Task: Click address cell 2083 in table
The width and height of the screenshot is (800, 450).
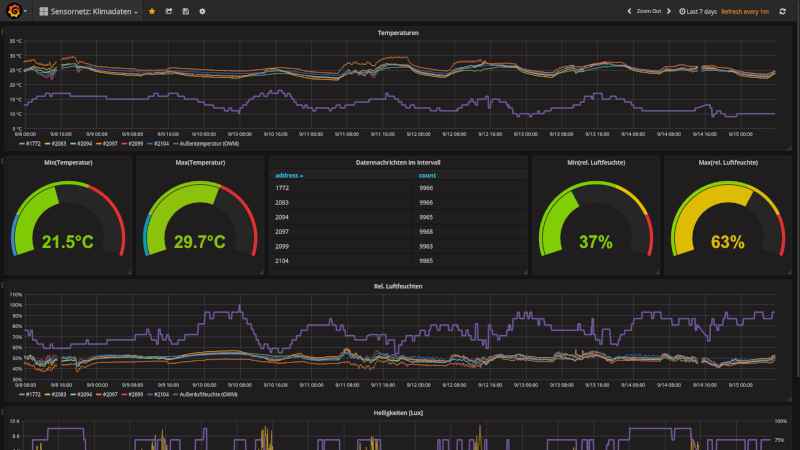Action: point(282,203)
